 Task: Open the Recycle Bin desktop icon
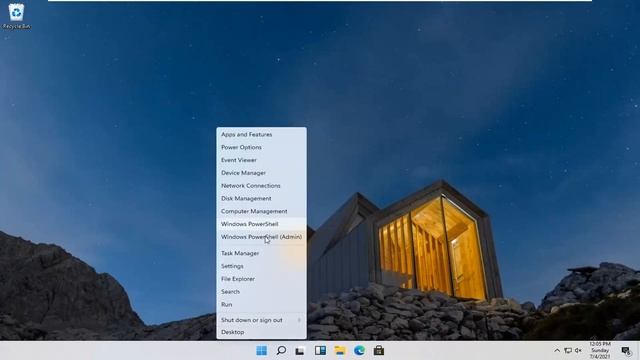[x=16, y=16]
